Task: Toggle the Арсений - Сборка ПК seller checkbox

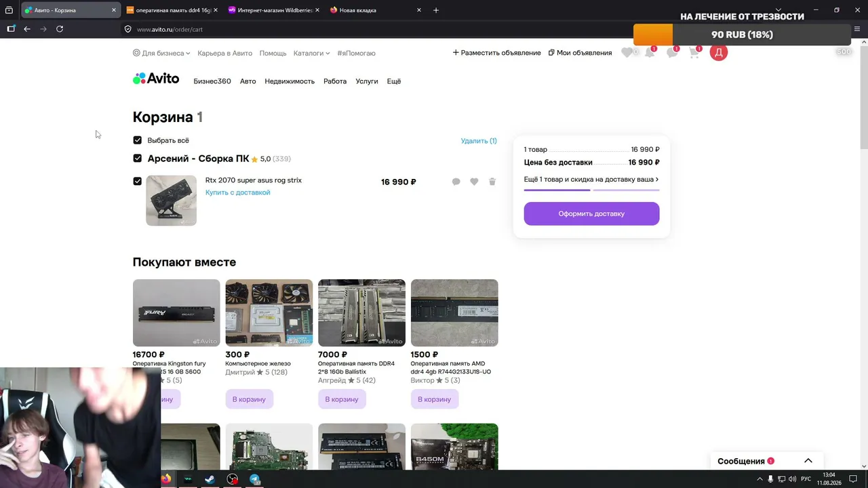Action: coord(138,159)
